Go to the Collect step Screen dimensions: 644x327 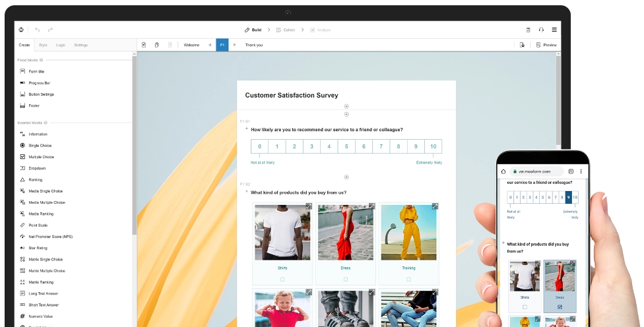pos(286,30)
